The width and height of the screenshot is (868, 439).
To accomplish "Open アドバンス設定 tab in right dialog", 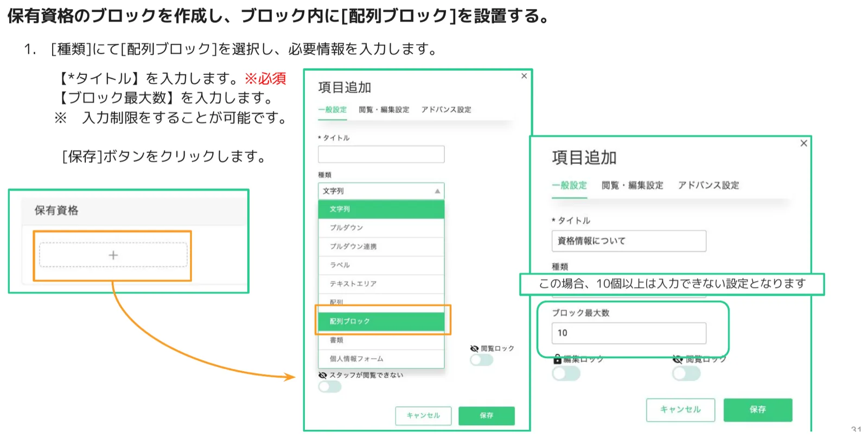I will (709, 185).
